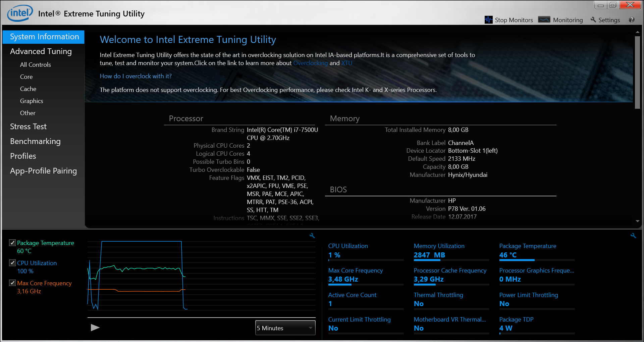Click the Welcome to Intel Extreme Tuning Utility heading
Screen dimensions: 644x342
click(x=188, y=40)
